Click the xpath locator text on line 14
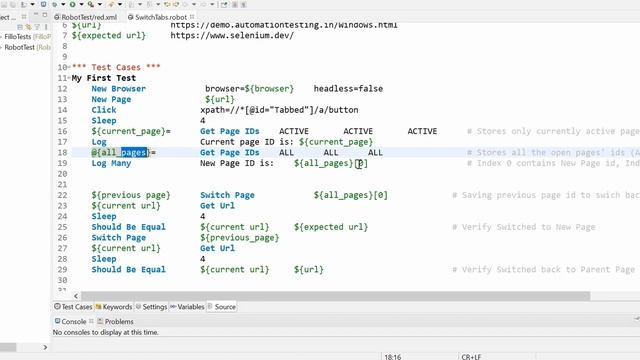This screenshot has width=640, height=360. [279, 110]
